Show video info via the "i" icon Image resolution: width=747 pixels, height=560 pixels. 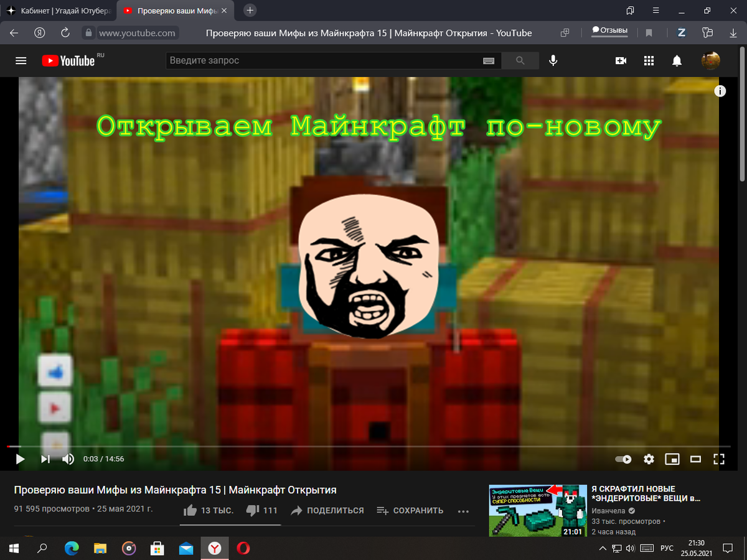click(720, 91)
